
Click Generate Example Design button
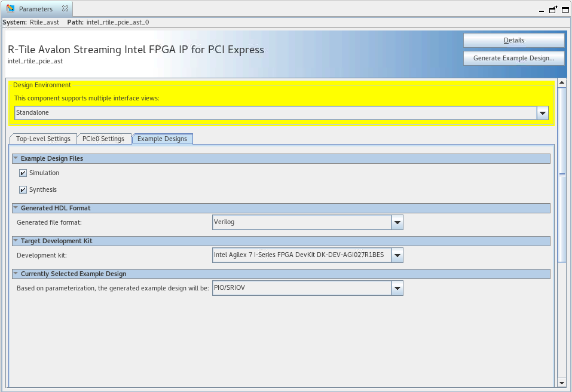click(513, 58)
